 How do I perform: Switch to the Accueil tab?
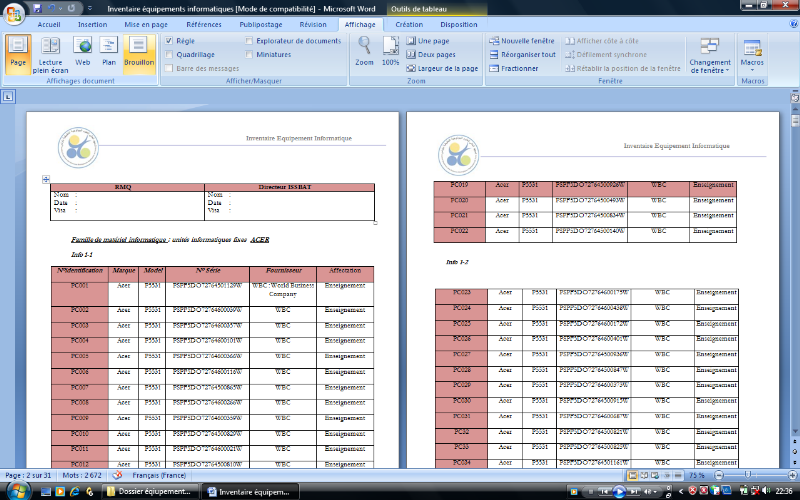point(49,24)
